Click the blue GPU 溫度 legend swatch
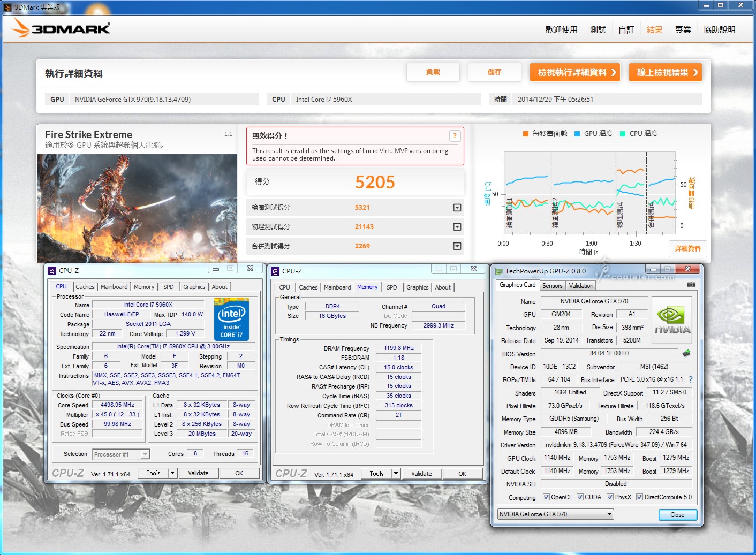Screen dimensions: 756x555 (x=577, y=134)
